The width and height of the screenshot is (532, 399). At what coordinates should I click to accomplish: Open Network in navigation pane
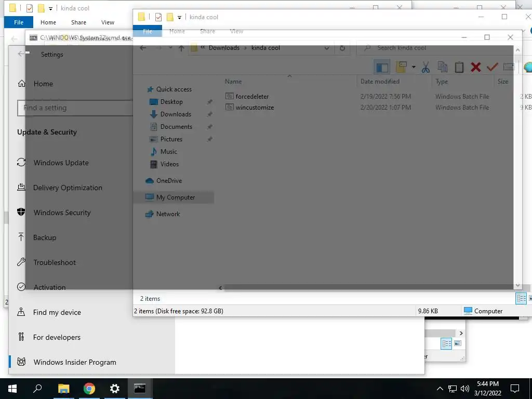168,214
